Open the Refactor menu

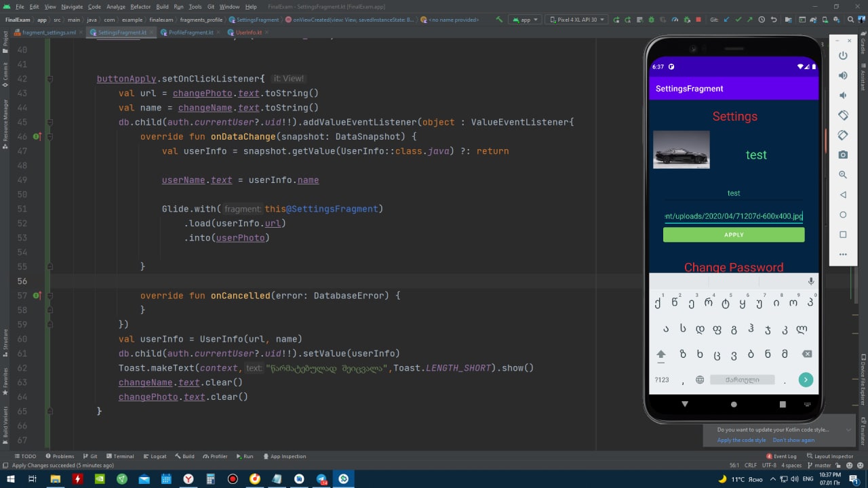[x=140, y=6]
